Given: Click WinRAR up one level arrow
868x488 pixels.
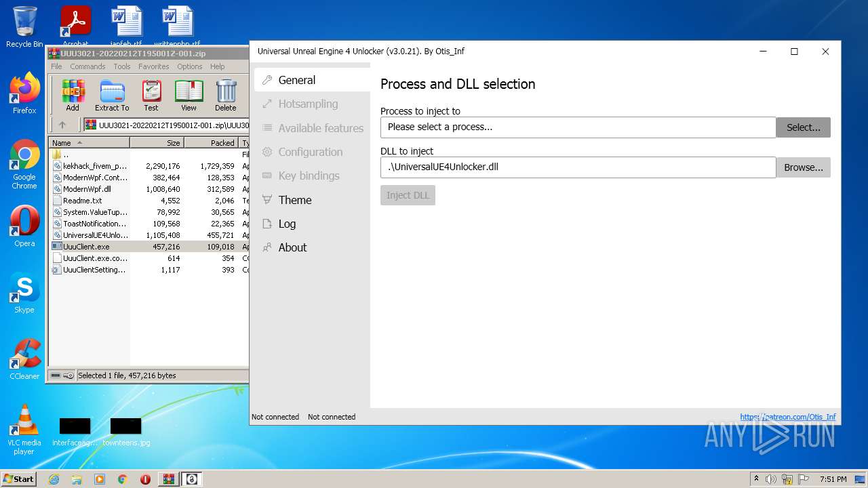Looking at the screenshot, I should [x=62, y=125].
